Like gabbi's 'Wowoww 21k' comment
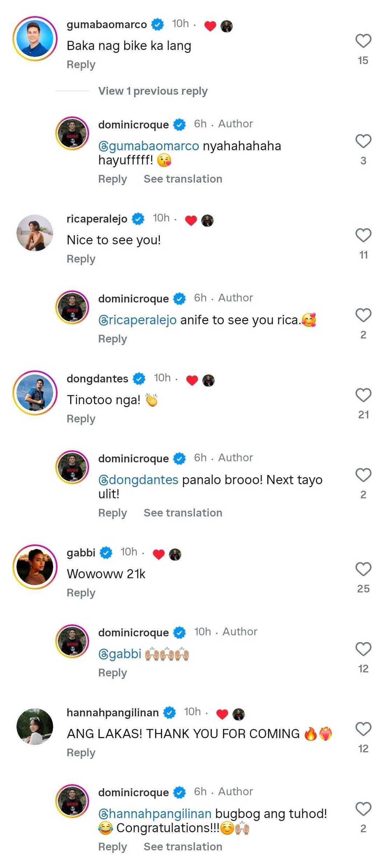Viewport: 392px width, 868px height. point(363,569)
